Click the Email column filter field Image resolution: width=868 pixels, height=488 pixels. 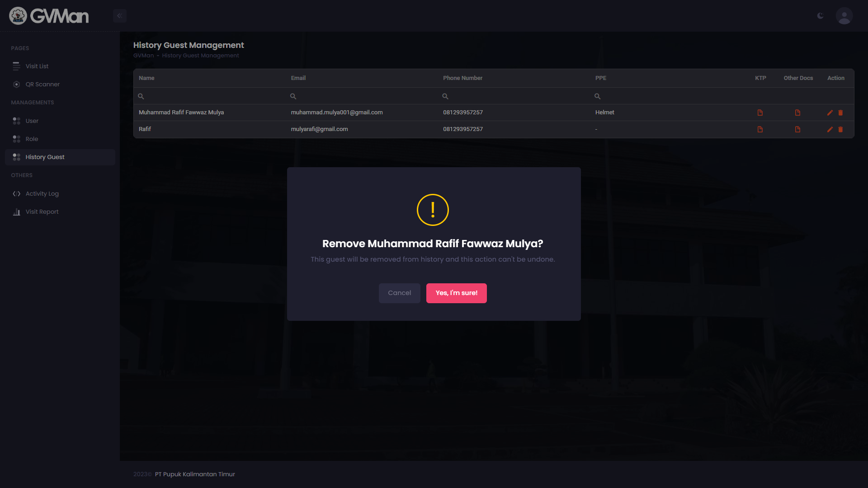pyautogui.click(x=362, y=96)
